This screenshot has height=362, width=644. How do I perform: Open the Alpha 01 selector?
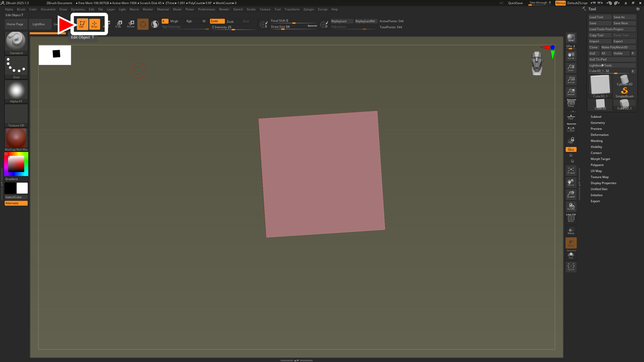[16, 92]
